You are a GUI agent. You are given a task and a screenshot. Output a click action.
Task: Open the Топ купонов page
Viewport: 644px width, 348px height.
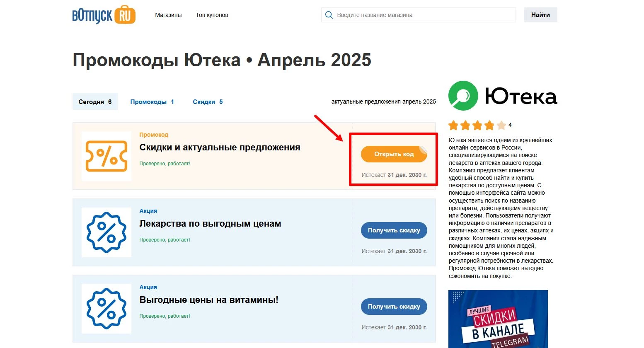pyautogui.click(x=212, y=15)
